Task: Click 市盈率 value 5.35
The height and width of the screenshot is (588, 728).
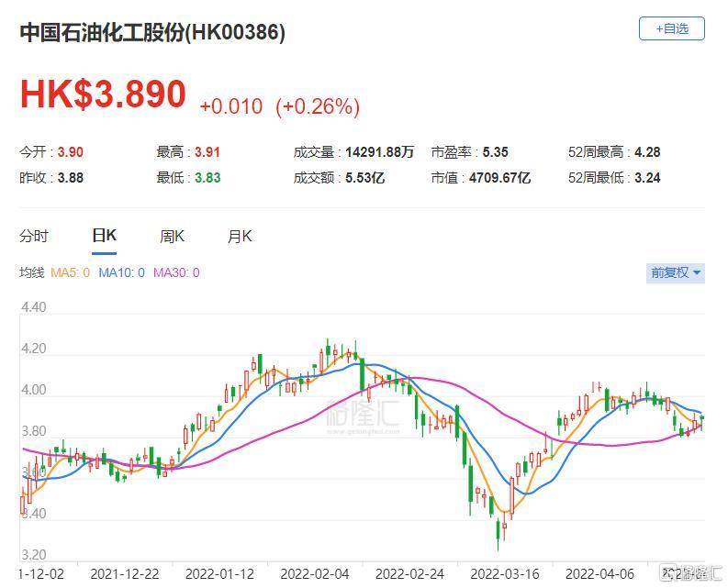Action: click(496, 152)
